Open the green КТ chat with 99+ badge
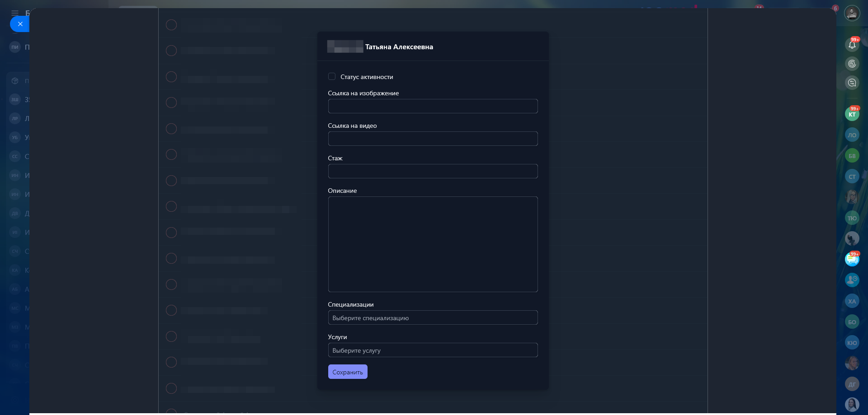This screenshot has width=868, height=415. [852, 114]
